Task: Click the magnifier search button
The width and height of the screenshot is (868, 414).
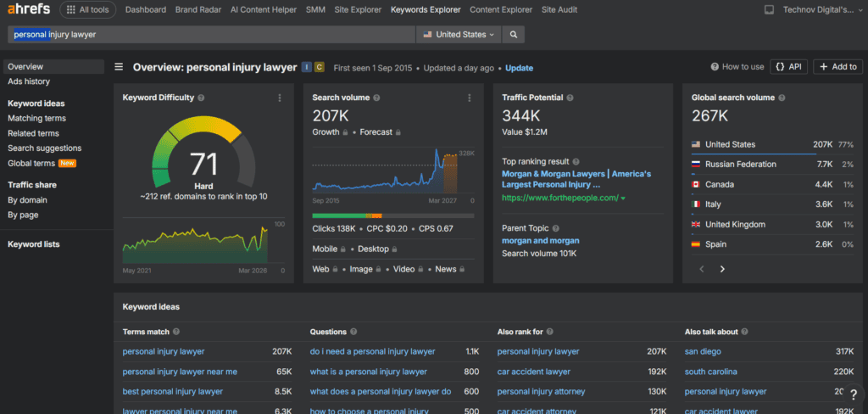Action: [513, 35]
